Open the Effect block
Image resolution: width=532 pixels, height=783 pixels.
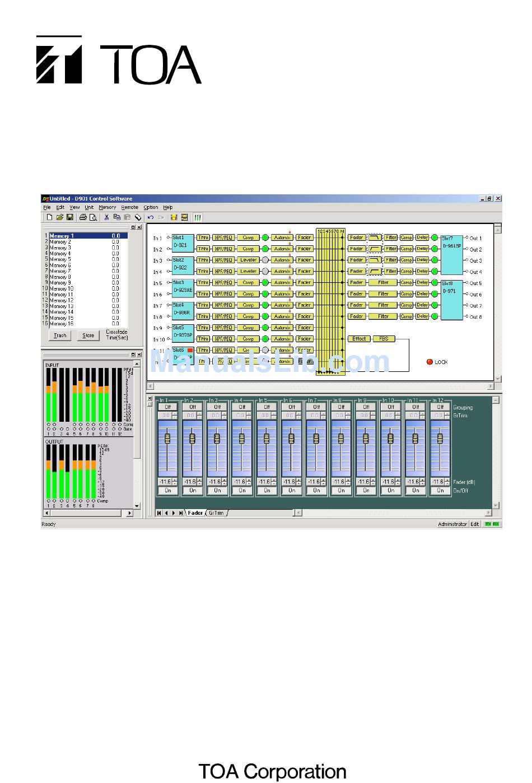[359, 339]
